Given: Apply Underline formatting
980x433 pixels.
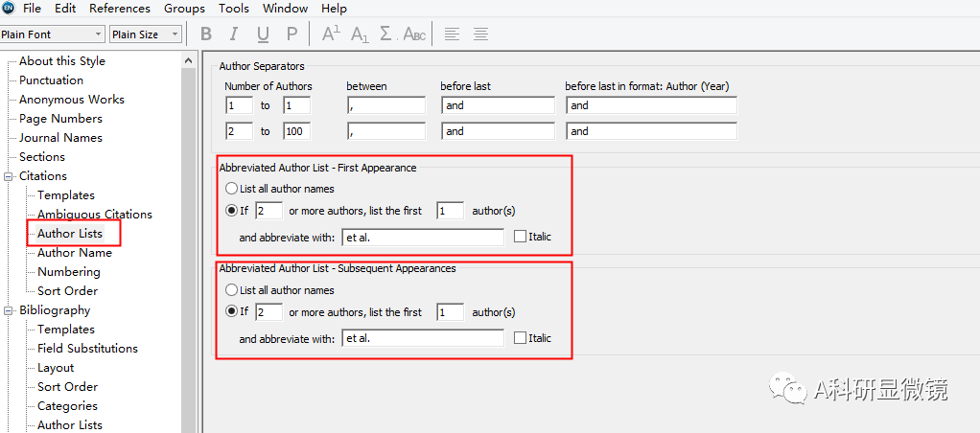Looking at the screenshot, I should 263,34.
